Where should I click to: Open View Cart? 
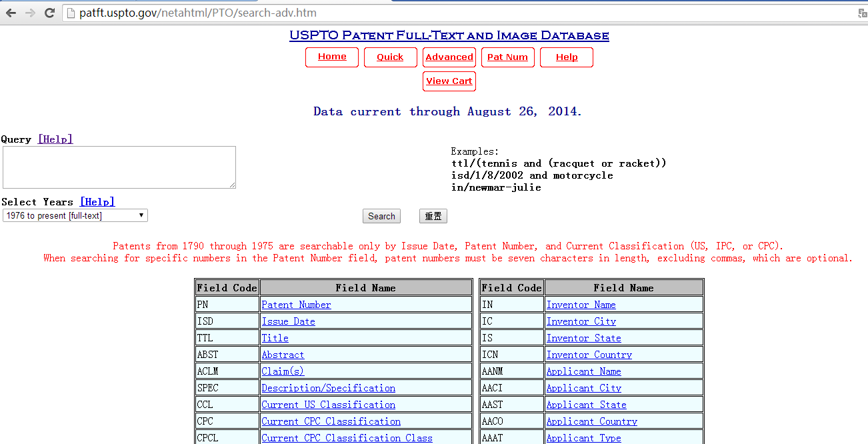[449, 81]
